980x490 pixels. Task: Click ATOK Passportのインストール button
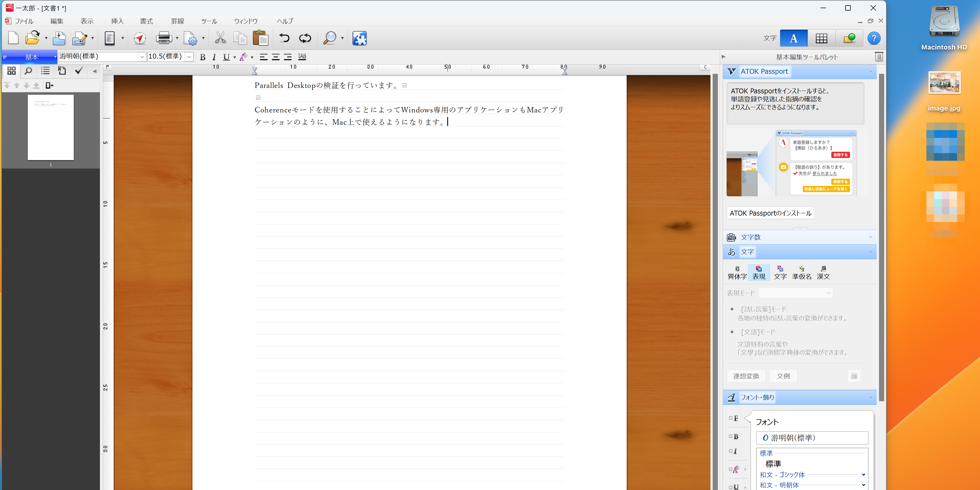(x=770, y=213)
